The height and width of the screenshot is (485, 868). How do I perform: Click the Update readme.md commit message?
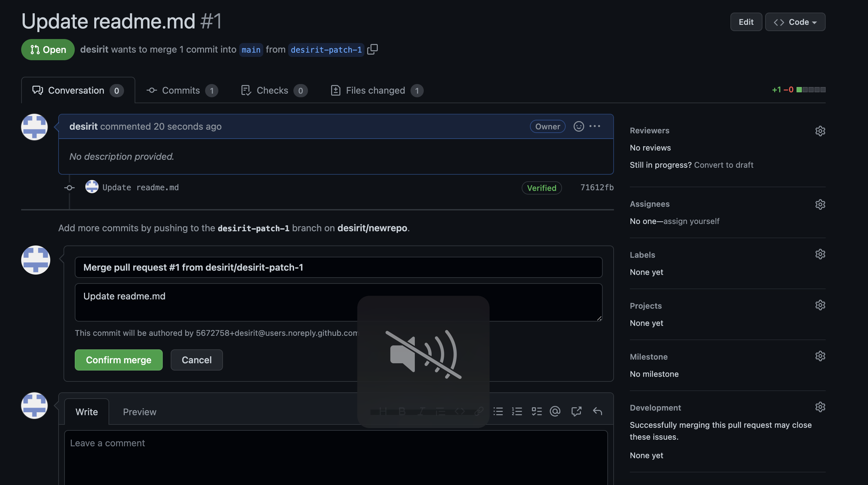[141, 187]
